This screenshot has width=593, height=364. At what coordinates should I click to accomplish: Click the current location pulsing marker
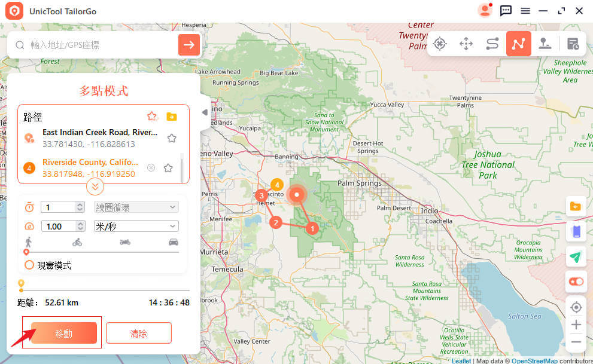297,195
